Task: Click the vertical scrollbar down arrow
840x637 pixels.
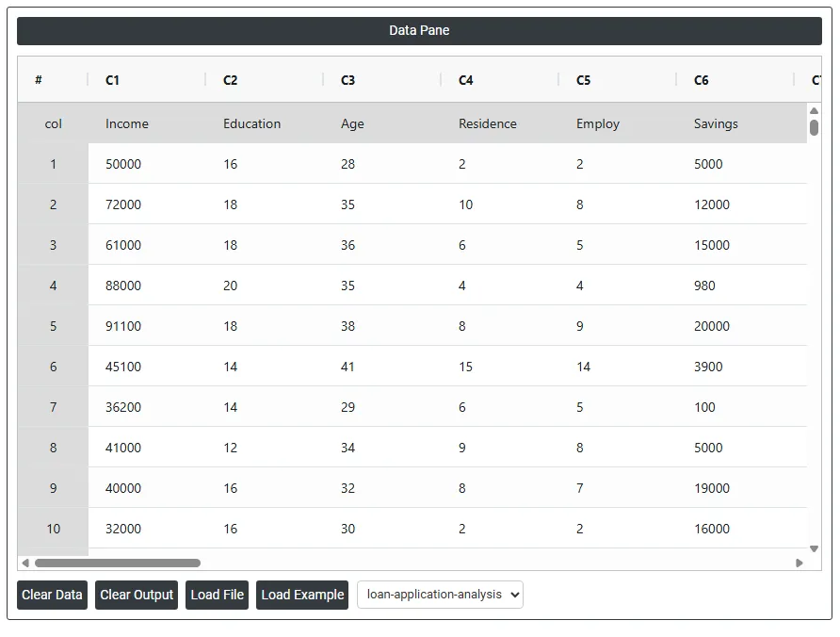Action: pyautogui.click(x=814, y=548)
